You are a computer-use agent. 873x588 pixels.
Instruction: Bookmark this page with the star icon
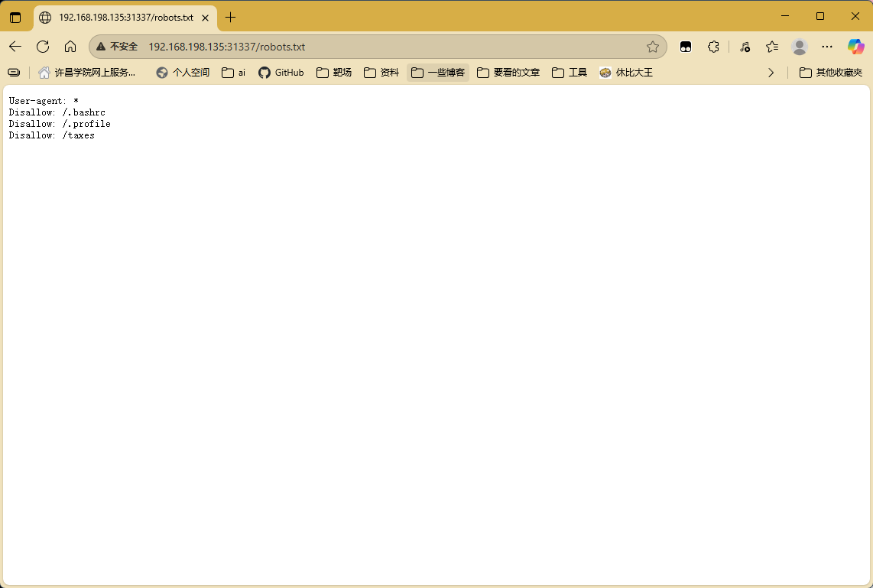tap(653, 47)
